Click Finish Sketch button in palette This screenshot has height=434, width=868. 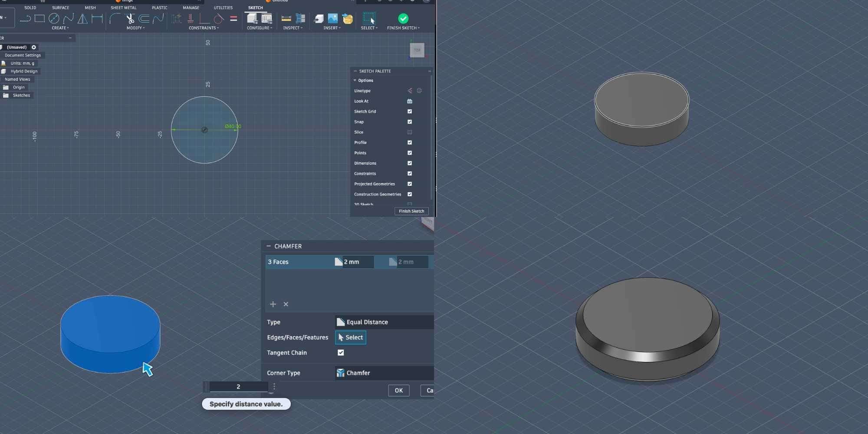point(411,211)
